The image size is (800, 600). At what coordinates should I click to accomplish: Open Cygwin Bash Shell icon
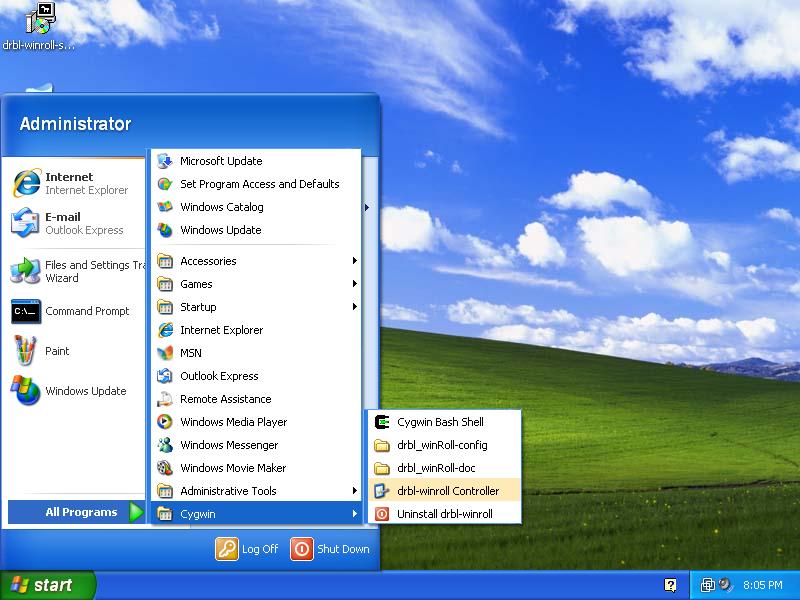pyautogui.click(x=381, y=422)
